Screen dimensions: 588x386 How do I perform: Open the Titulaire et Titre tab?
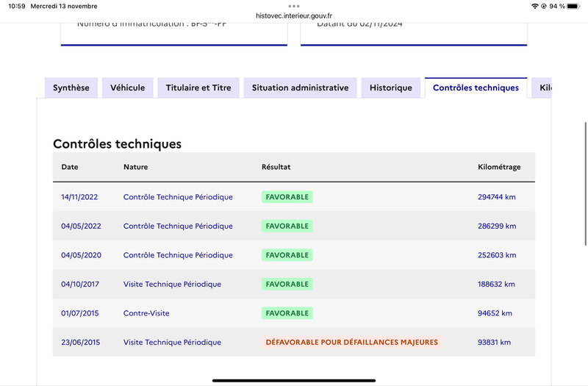[198, 87]
